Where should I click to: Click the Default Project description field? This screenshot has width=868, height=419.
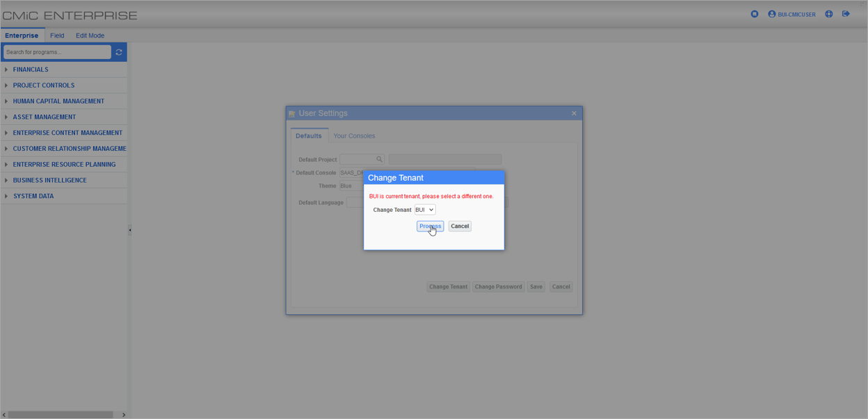[x=445, y=160]
